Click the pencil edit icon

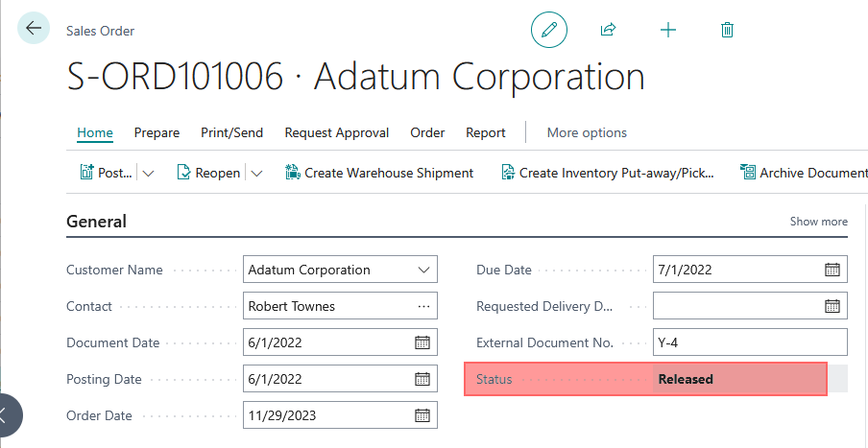(x=549, y=30)
